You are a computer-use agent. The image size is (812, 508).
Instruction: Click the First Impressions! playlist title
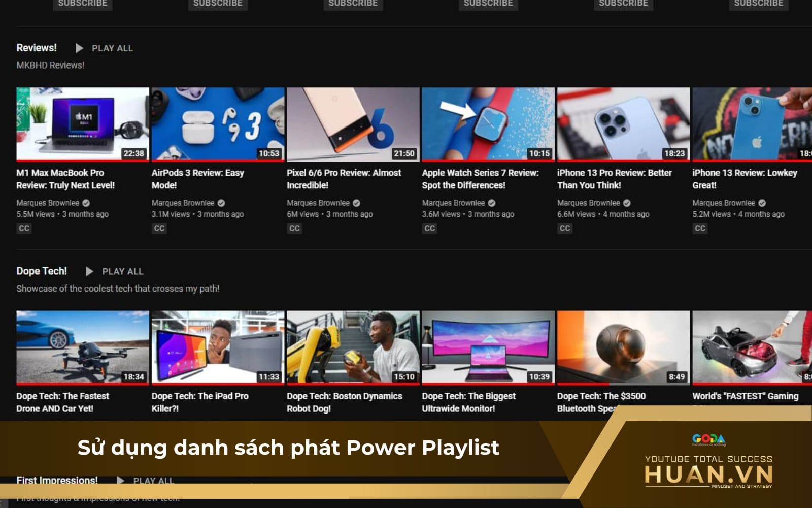tap(57, 480)
